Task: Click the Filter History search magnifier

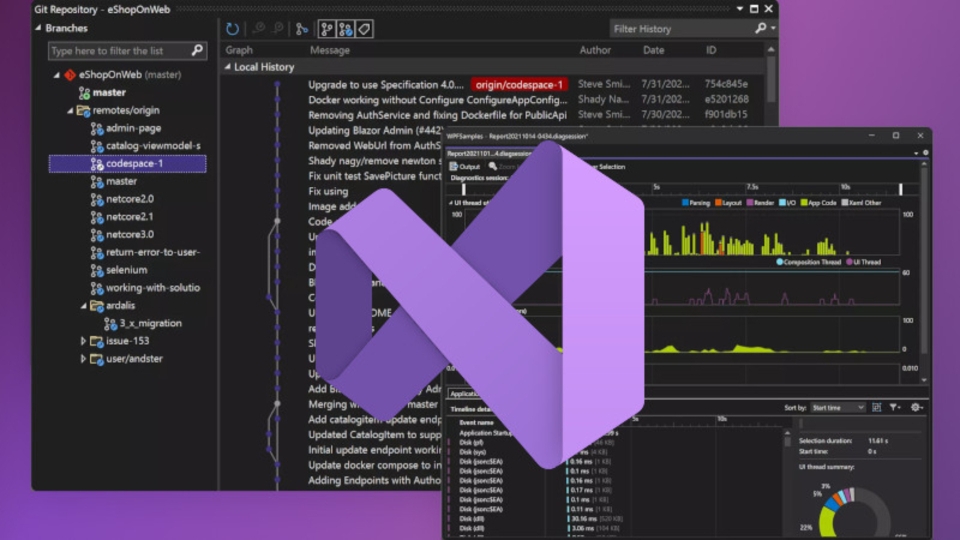Action: coord(760,28)
